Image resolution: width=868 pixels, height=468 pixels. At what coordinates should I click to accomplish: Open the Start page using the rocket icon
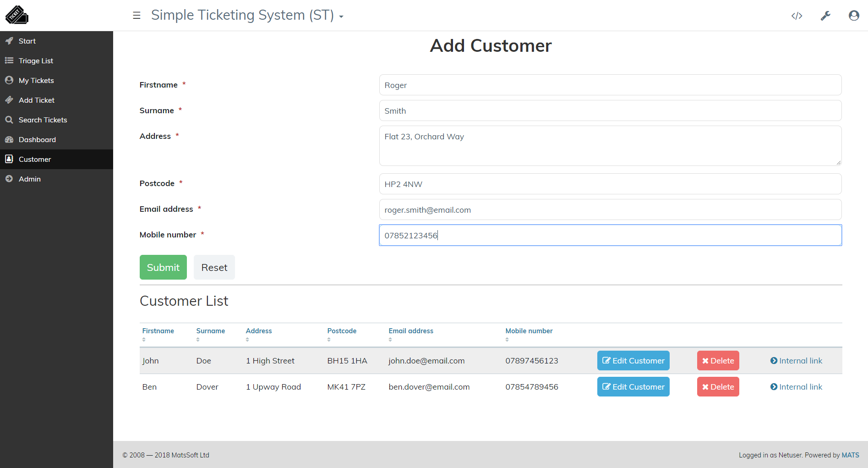pos(9,41)
